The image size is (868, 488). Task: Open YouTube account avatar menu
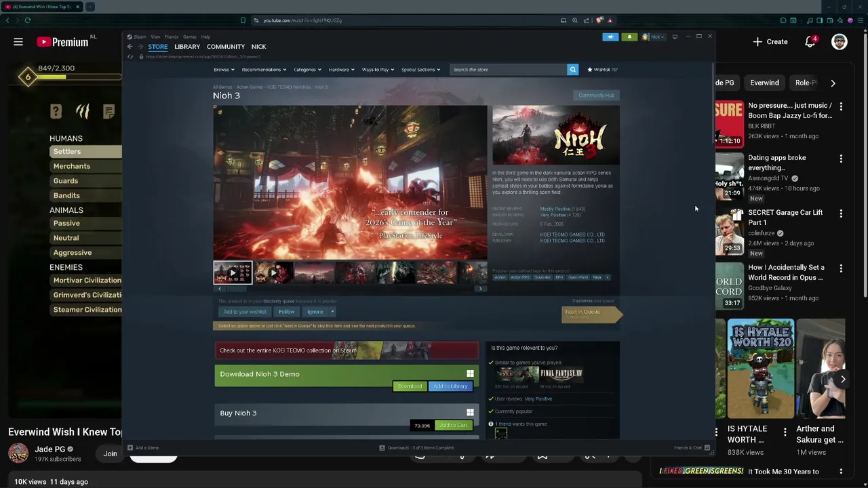point(840,42)
